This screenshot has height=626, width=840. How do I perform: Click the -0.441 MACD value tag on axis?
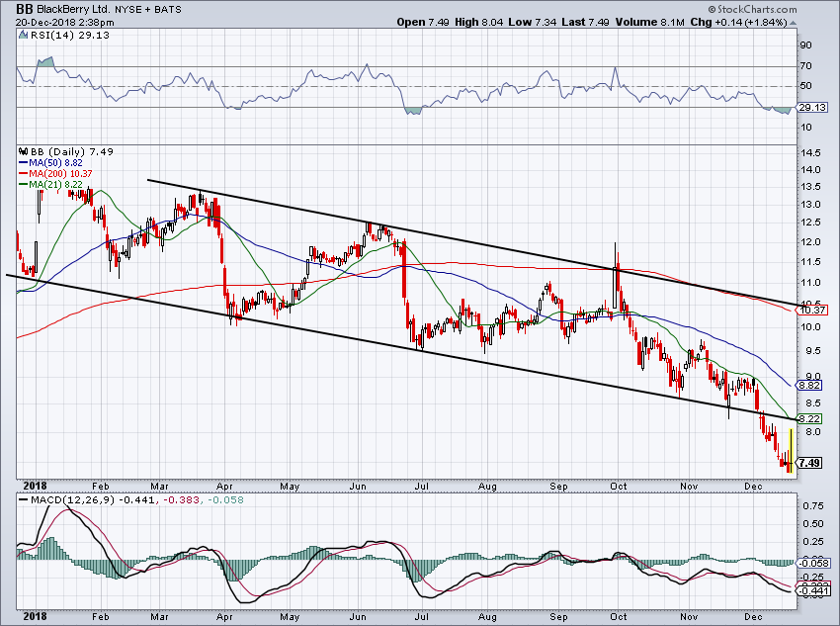tap(813, 591)
